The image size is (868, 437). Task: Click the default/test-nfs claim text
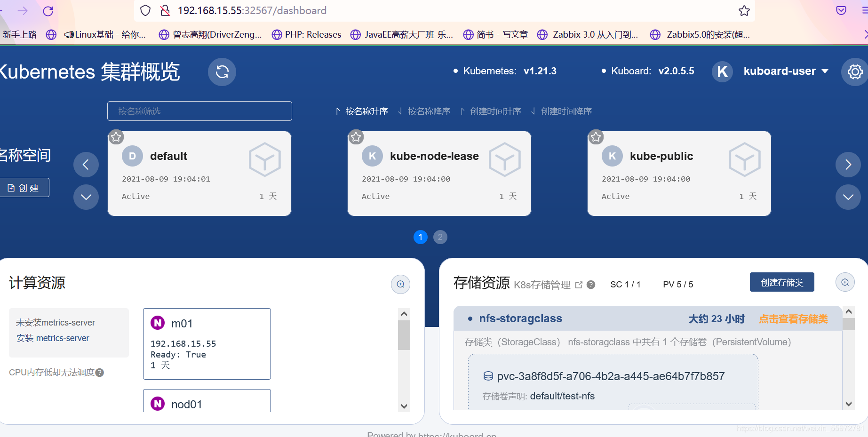pyautogui.click(x=562, y=396)
